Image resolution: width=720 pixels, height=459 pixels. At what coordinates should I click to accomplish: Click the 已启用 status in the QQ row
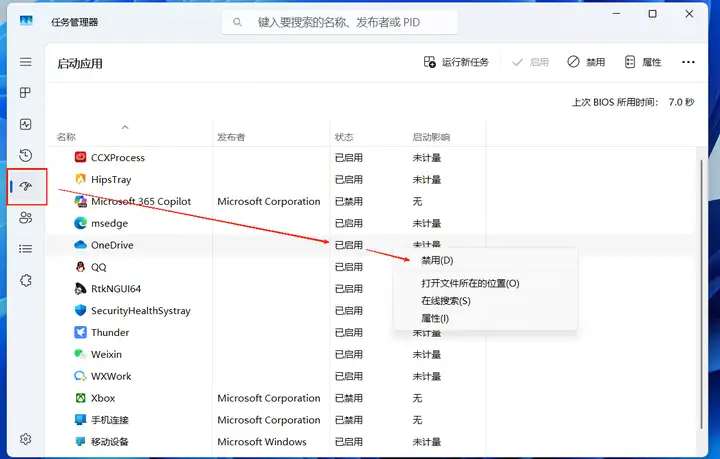[x=349, y=267]
